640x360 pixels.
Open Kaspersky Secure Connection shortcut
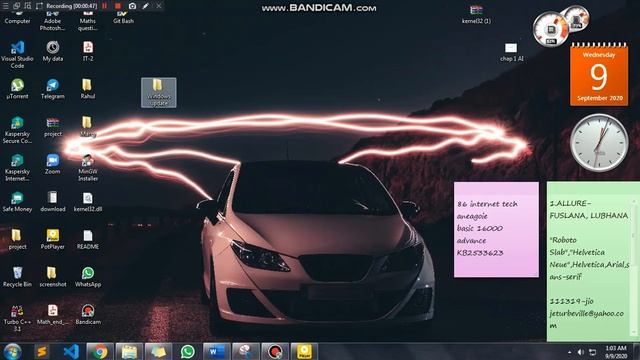pyautogui.click(x=17, y=130)
